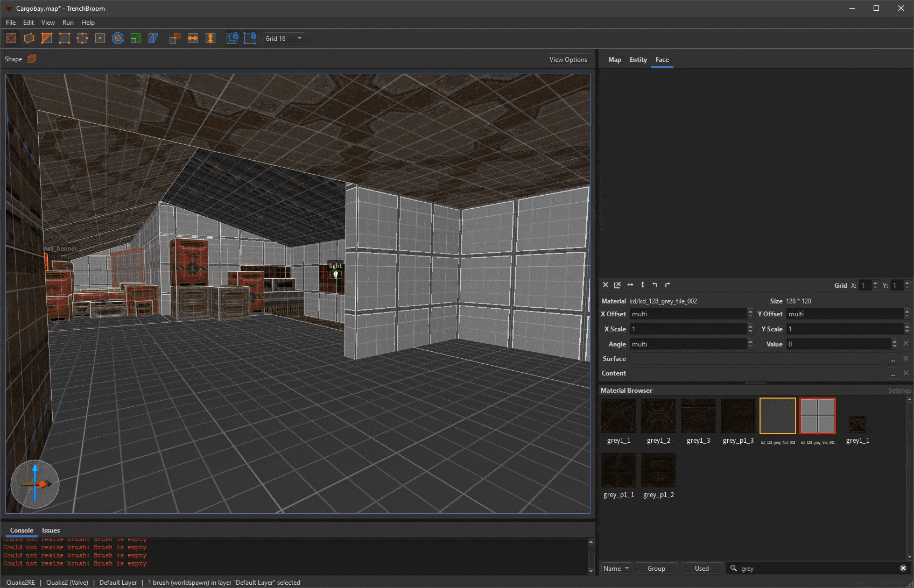Open the View menu

(x=48, y=23)
